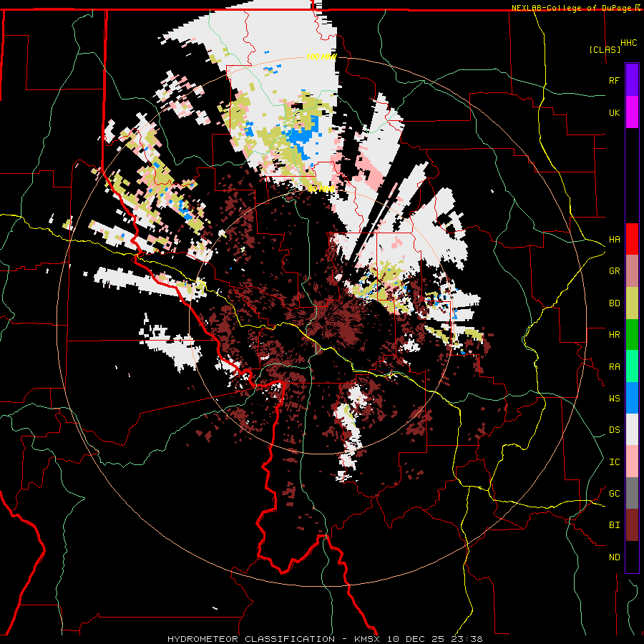Click the magenta UK legend color swatch
Screen dimensions: 644x644
point(632,112)
